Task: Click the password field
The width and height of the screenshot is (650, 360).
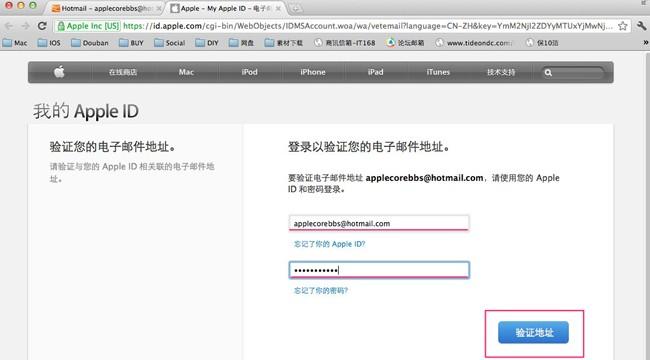Action: click(x=379, y=270)
